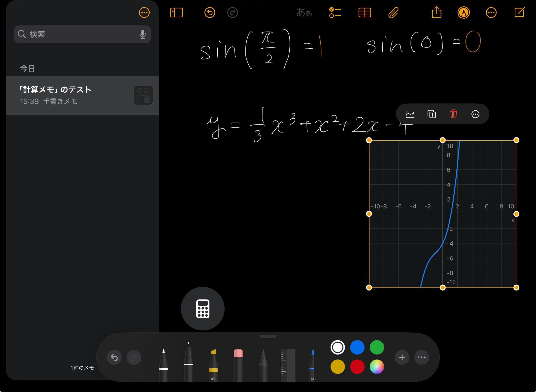Click the undo arrow in top toolbar
The width and height of the screenshot is (536, 392).
210,13
